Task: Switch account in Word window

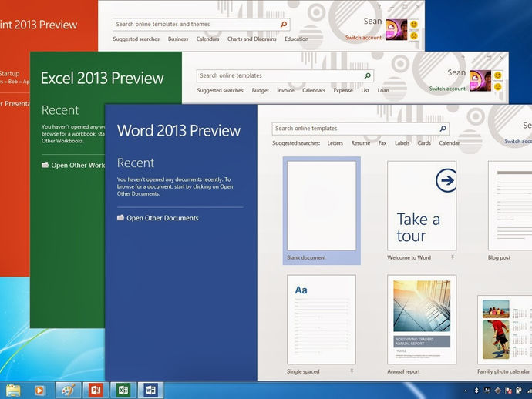Action: point(518,142)
